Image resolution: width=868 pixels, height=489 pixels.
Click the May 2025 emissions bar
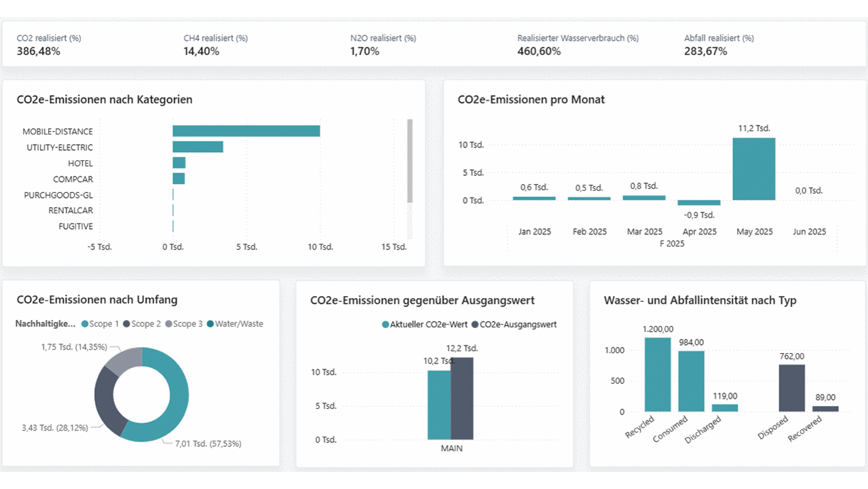coord(753,169)
